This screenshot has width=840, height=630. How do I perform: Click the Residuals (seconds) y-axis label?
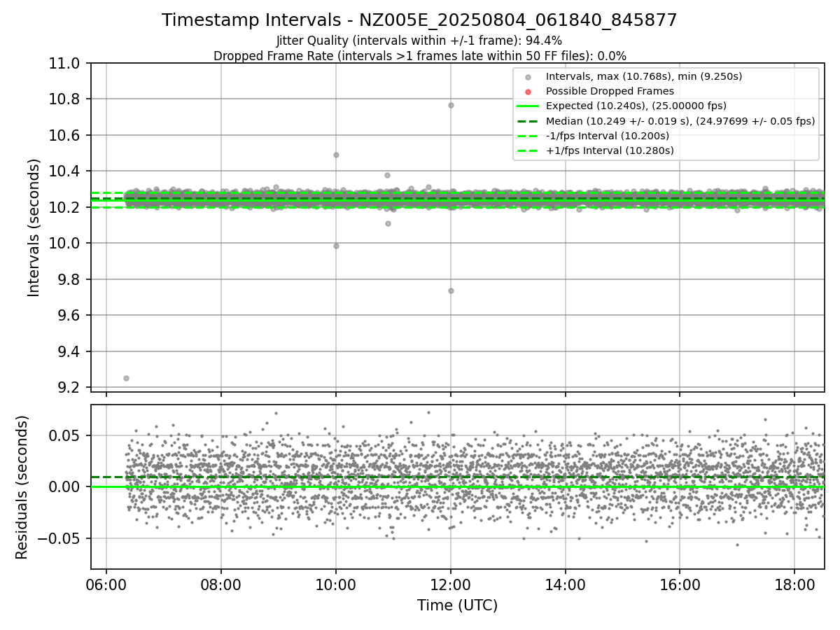point(22,487)
